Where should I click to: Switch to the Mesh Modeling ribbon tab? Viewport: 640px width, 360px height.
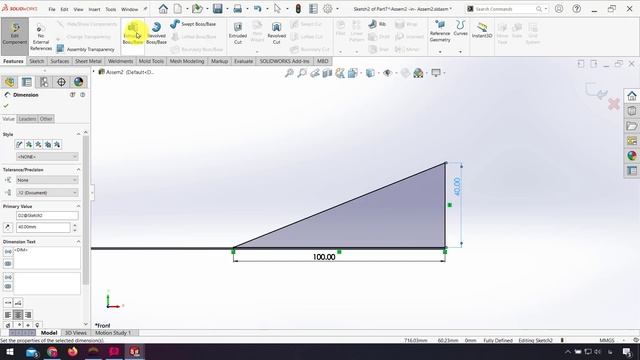pos(187,61)
